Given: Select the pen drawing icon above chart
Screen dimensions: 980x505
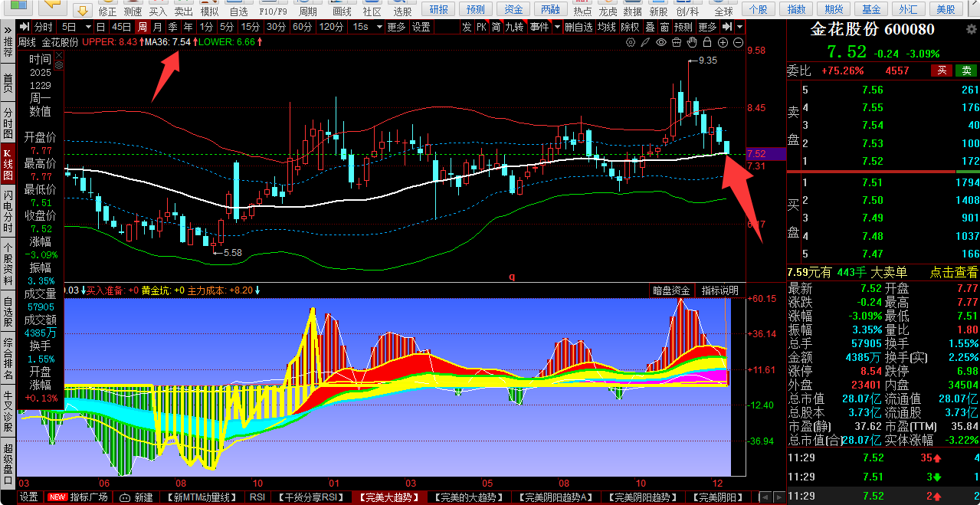Looking at the screenshot, I should pyautogui.click(x=645, y=42).
